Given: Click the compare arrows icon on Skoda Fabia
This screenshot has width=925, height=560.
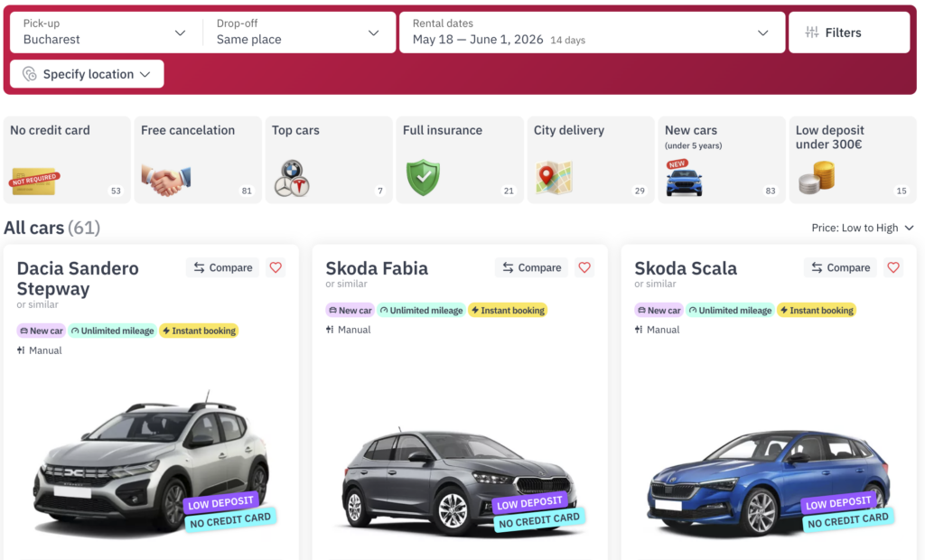Looking at the screenshot, I should [508, 267].
